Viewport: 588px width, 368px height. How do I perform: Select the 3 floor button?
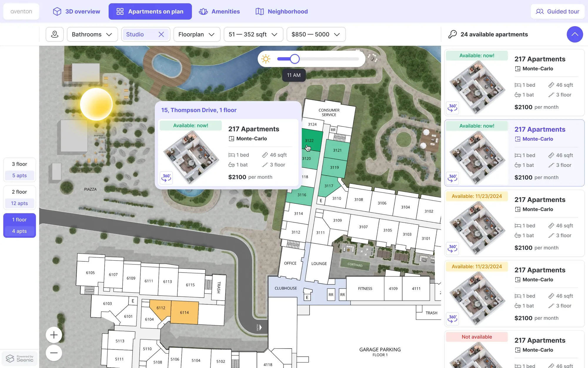coord(19,170)
